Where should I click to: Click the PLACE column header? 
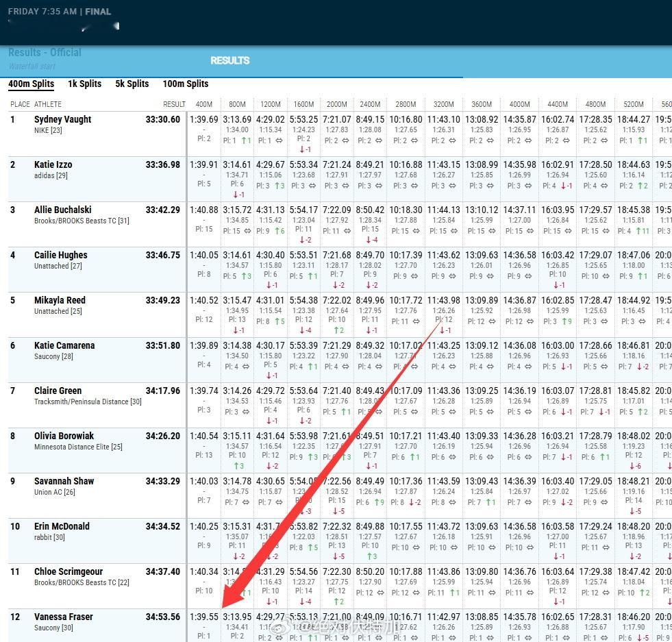click(x=20, y=104)
